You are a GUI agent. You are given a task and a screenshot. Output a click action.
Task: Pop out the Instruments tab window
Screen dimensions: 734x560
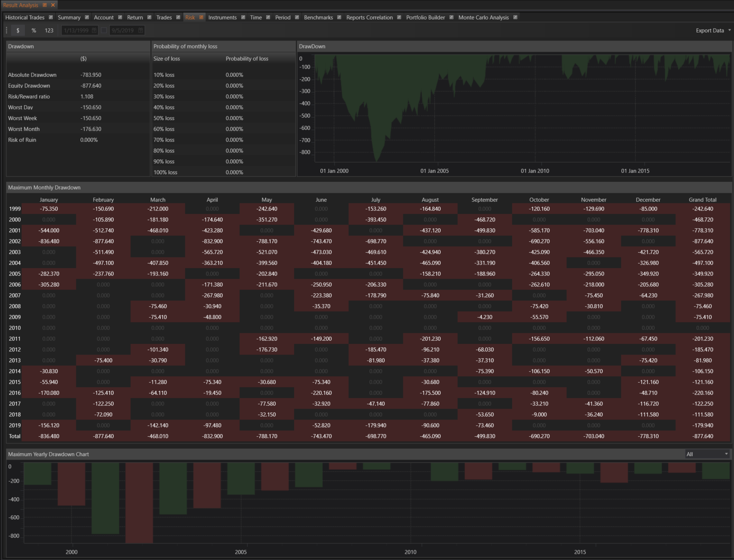point(243,18)
